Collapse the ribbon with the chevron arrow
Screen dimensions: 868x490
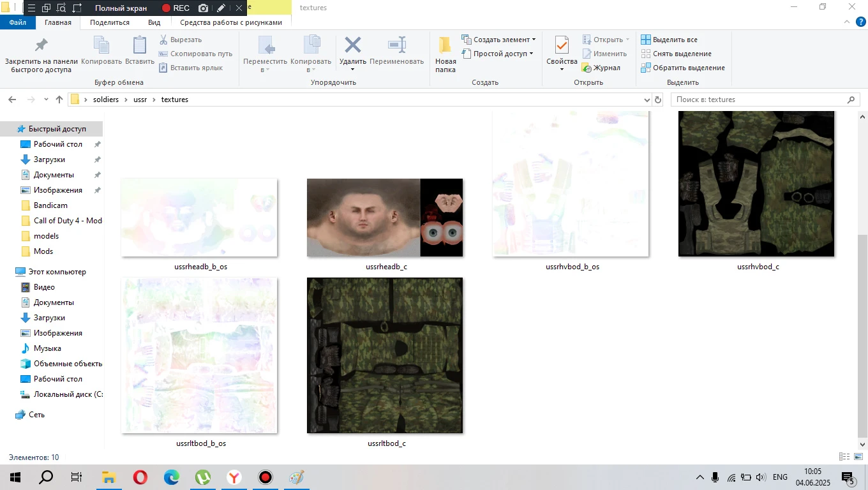[x=848, y=22]
